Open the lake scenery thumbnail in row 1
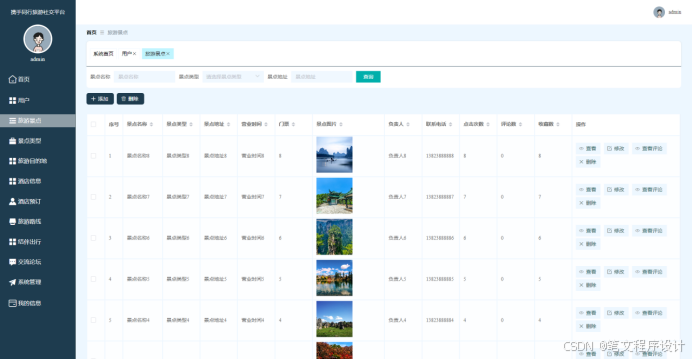The width and height of the screenshot is (693, 360). point(335,155)
